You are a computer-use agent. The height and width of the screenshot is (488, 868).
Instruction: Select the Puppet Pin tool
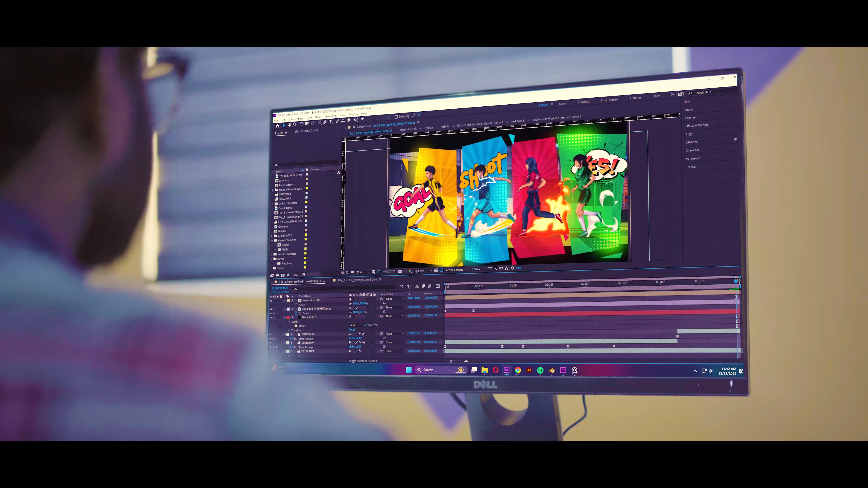tap(363, 119)
